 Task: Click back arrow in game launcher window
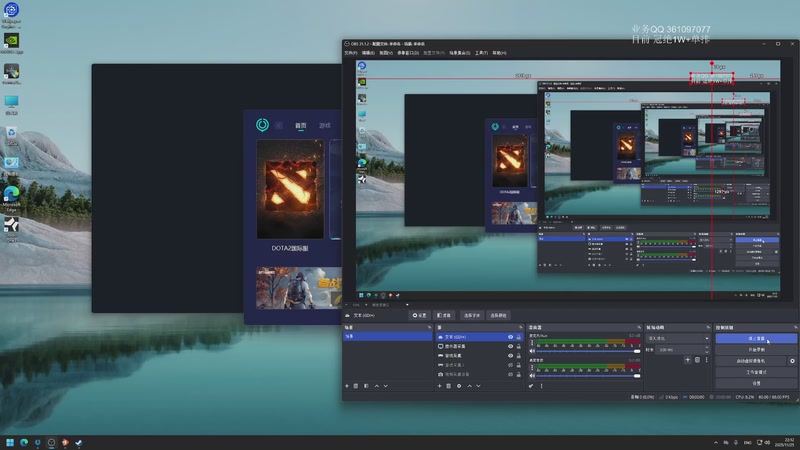click(x=279, y=125)
